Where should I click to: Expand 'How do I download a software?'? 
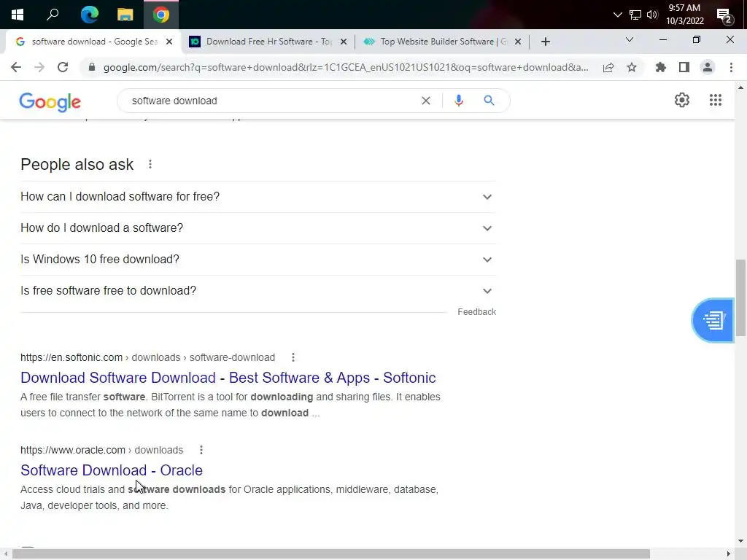click(x=258, y=228)
